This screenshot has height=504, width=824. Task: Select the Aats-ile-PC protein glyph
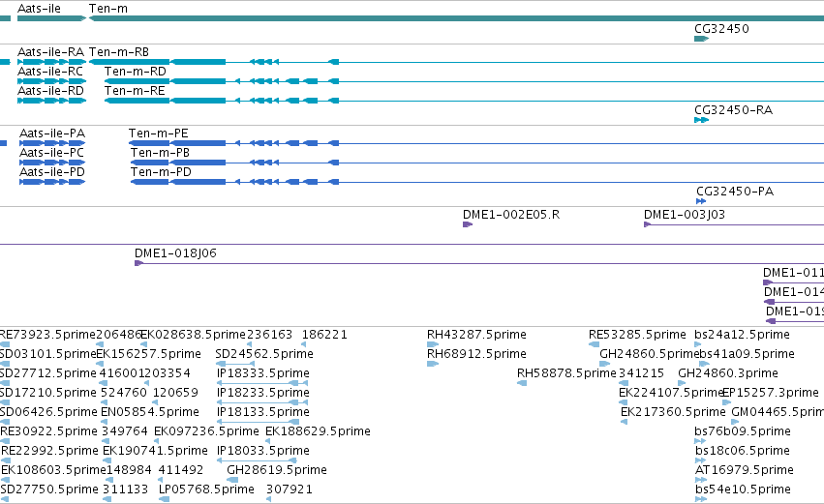pos(52,163)
